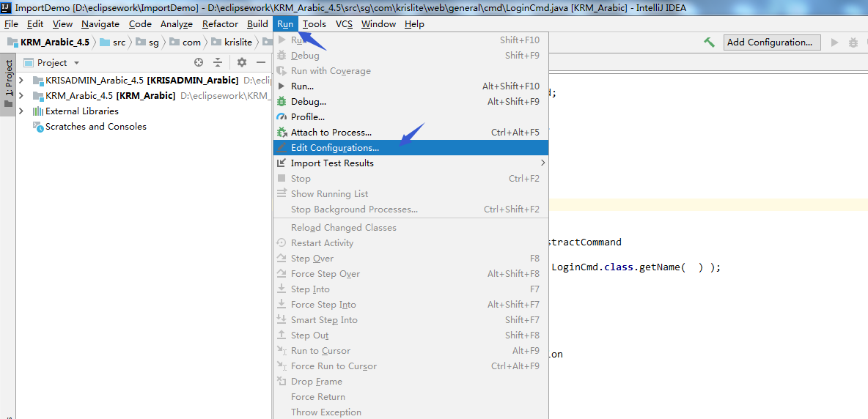The width and height of the screenshot is (868, 419).
Task: Click the green Run arrow in toolbar
Action: click(835, 42)
